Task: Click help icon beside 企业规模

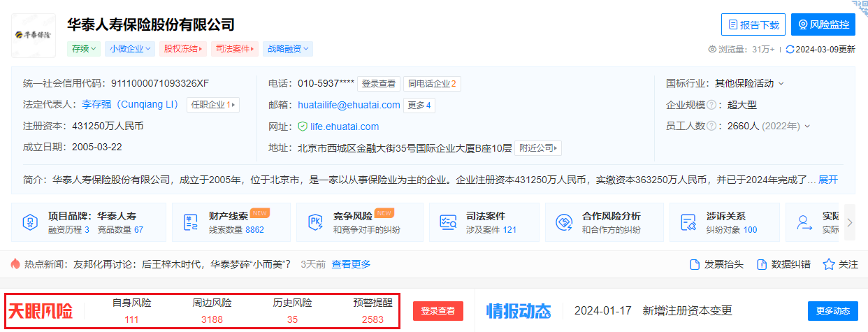Action: coord(711,105)
